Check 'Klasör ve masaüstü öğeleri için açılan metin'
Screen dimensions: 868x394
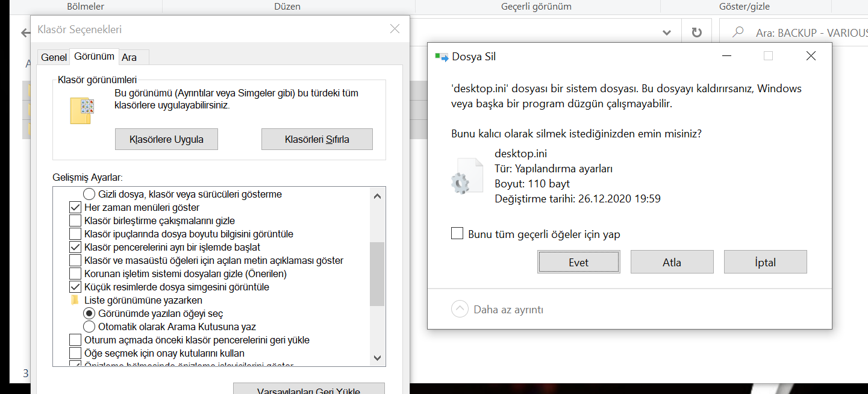tap(75, 260)
